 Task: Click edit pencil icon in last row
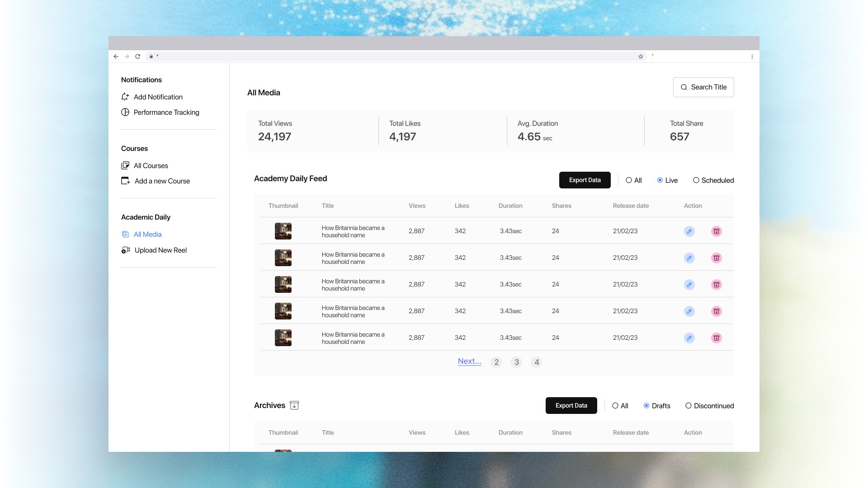(x=689, y=338)
